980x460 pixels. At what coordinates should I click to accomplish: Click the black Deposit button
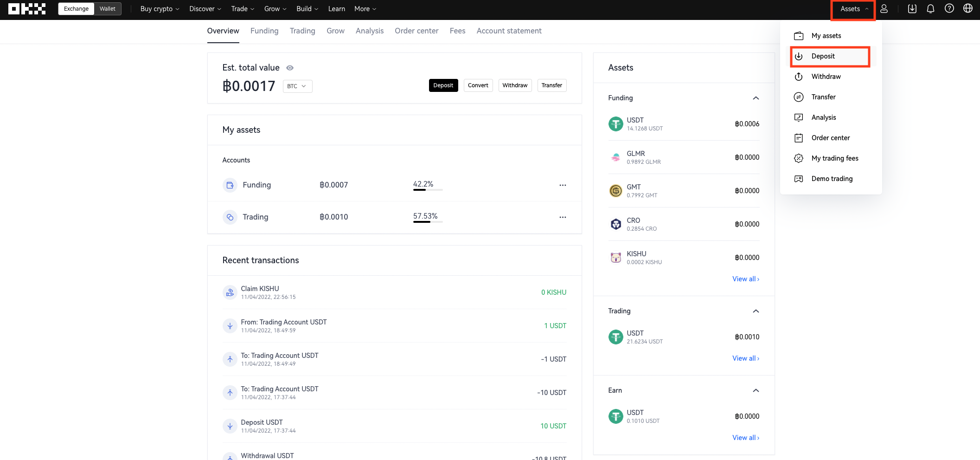(443, 85)
